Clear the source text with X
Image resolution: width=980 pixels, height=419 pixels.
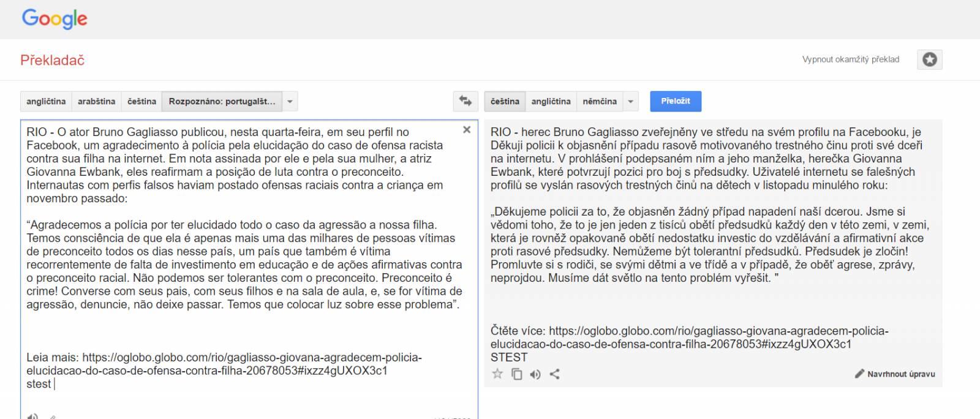[467, 130]
